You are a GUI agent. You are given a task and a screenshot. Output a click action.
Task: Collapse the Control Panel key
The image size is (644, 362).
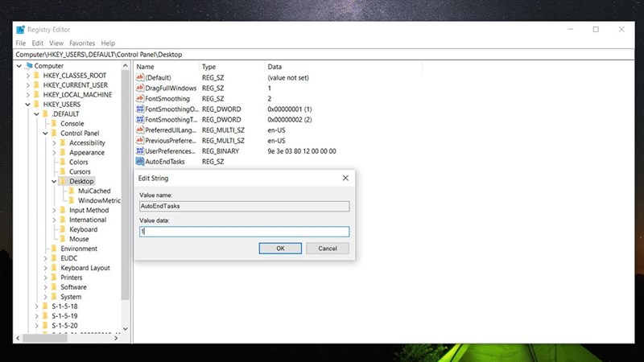tap(45, 133)
